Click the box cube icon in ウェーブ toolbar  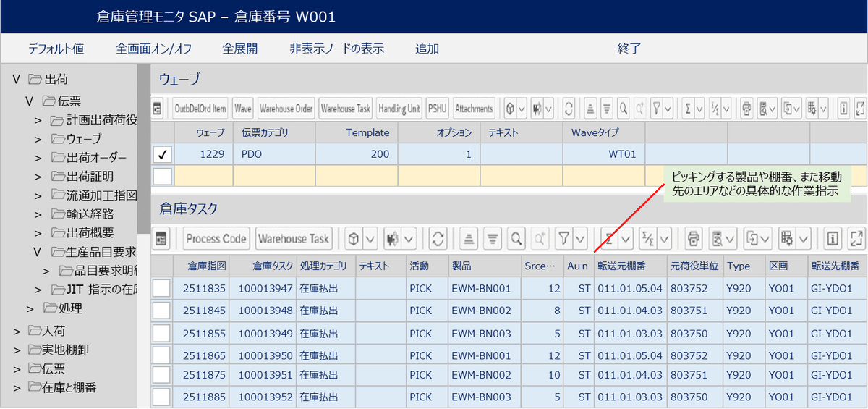[510, 109]
